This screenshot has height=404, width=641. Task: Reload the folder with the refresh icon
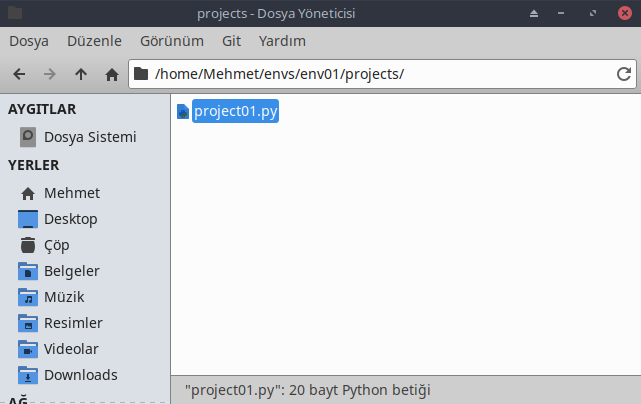[x=624, y=74]
